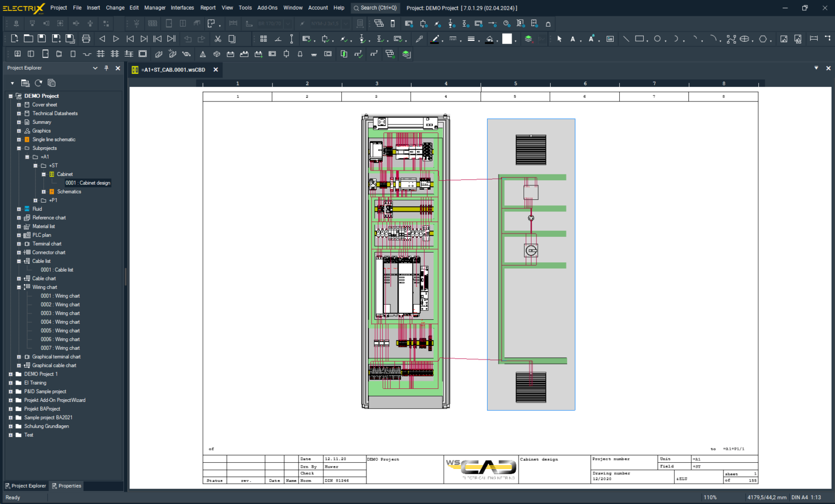Open the NYM-J 3x1,5 wire type dropdown

coord(345,23)
